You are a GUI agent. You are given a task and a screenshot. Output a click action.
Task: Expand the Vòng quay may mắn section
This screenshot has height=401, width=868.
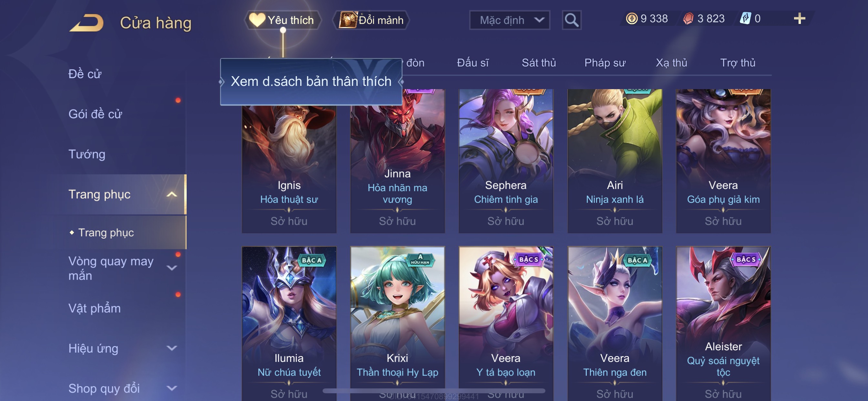tap(171, 268)
